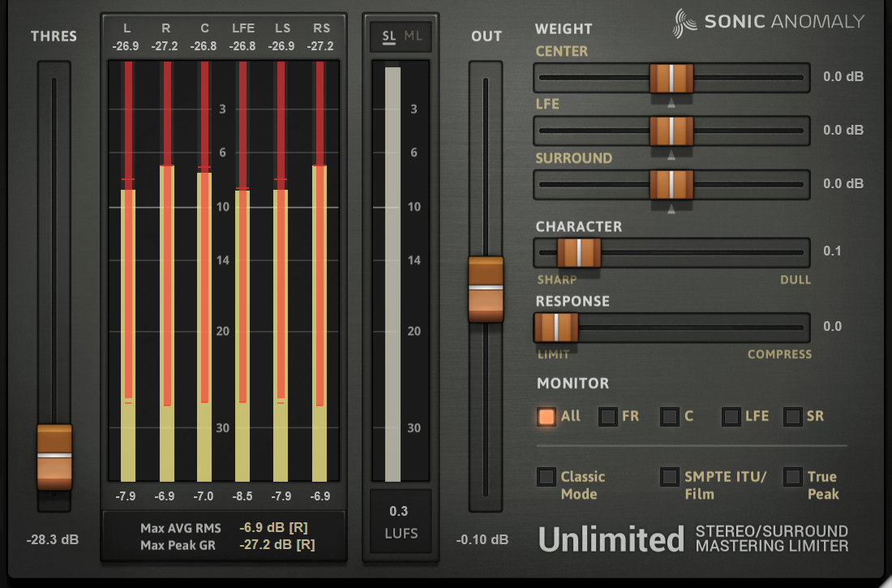Image resolution: width=892 pixels, height=588 pixels.
Task: Click the center weight slider's reset triangle
Action: (x=671, y=103)
